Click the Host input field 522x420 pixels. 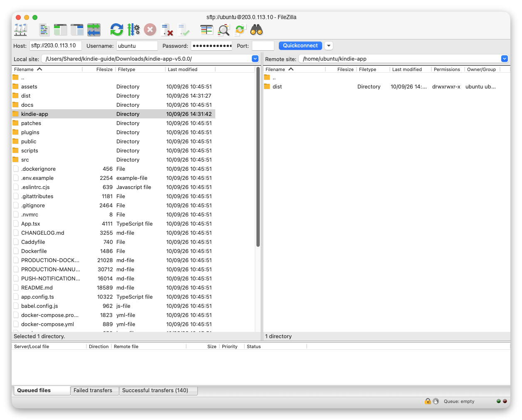click(55, 46)
